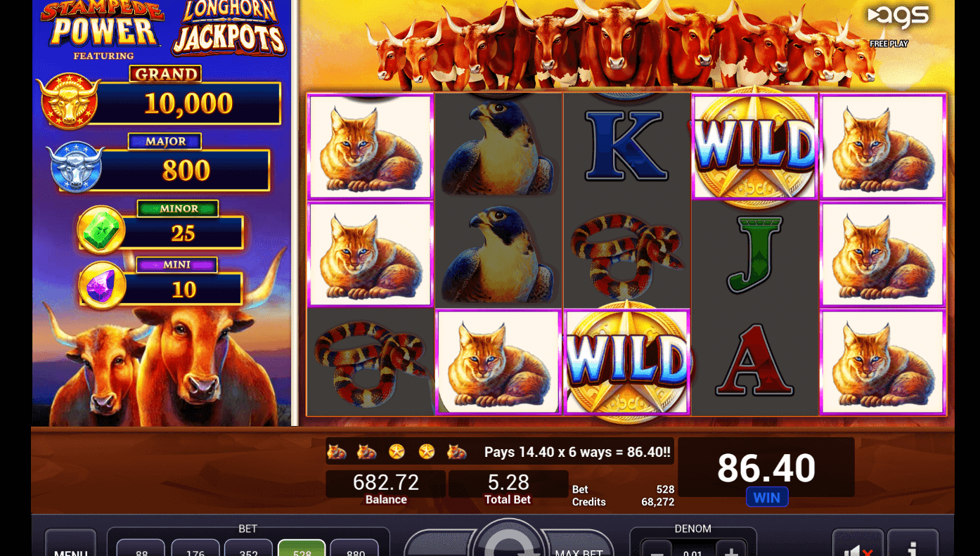Screen dimensions: 980x556
Task: Select the 88 bet option
Action: click(x=141, y=548)
